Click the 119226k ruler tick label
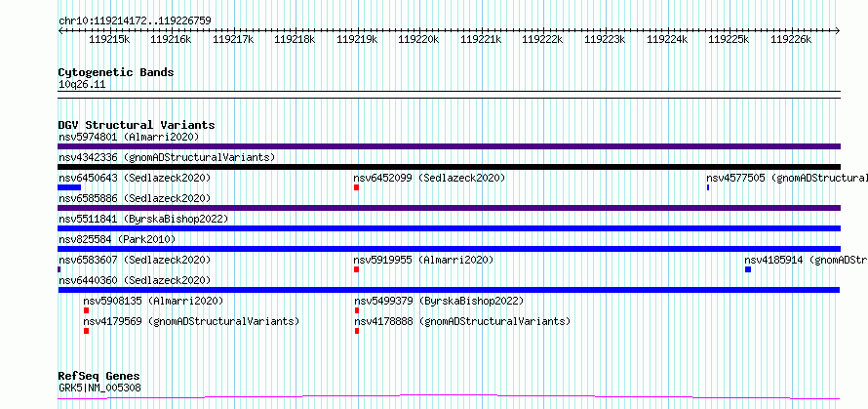This screenshot has width=868, height=409. [x=791, y=39]
